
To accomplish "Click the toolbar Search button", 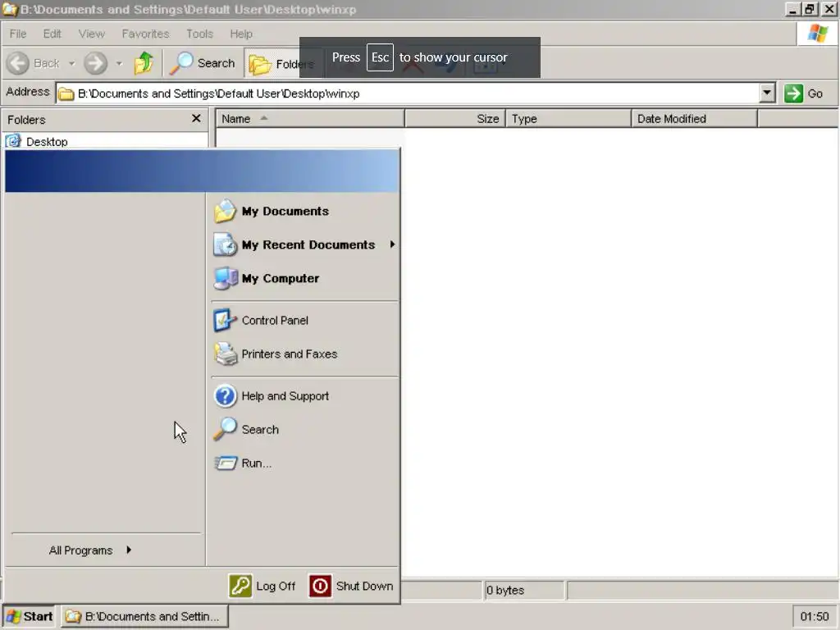I will coord(203,63).
